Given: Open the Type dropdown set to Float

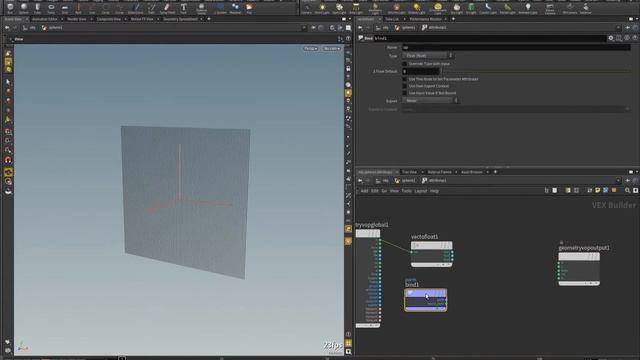Looking at the screenshot, I should coord(428,56).
